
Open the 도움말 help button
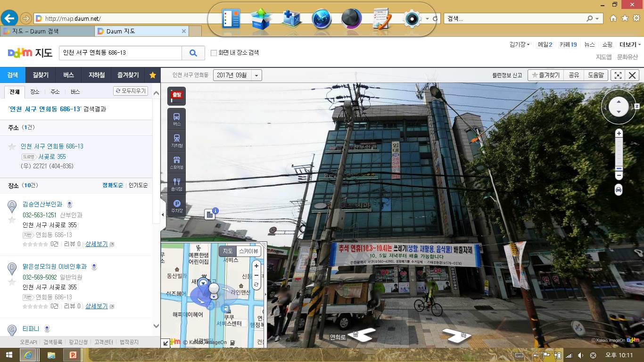(x=595, y=75)
